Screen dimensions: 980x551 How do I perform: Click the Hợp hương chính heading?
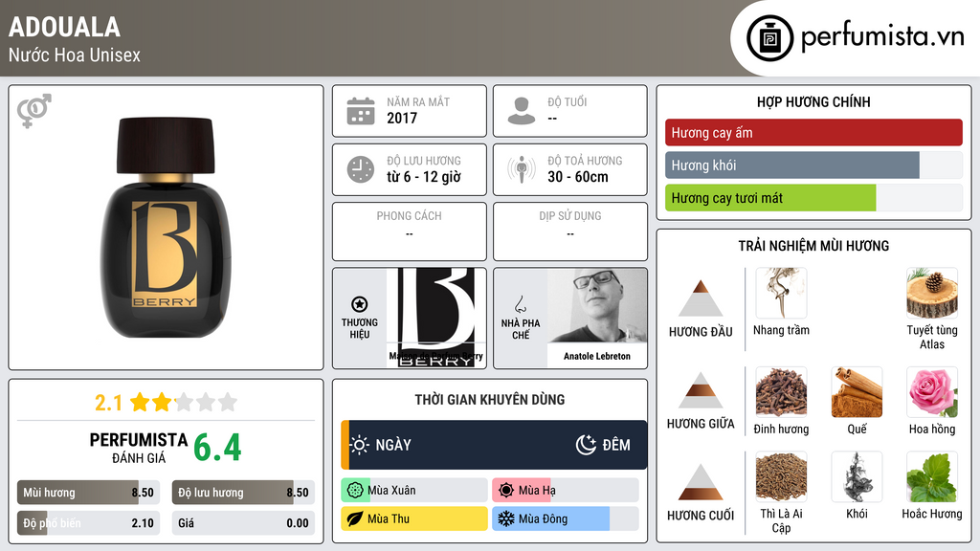point(813,101)
